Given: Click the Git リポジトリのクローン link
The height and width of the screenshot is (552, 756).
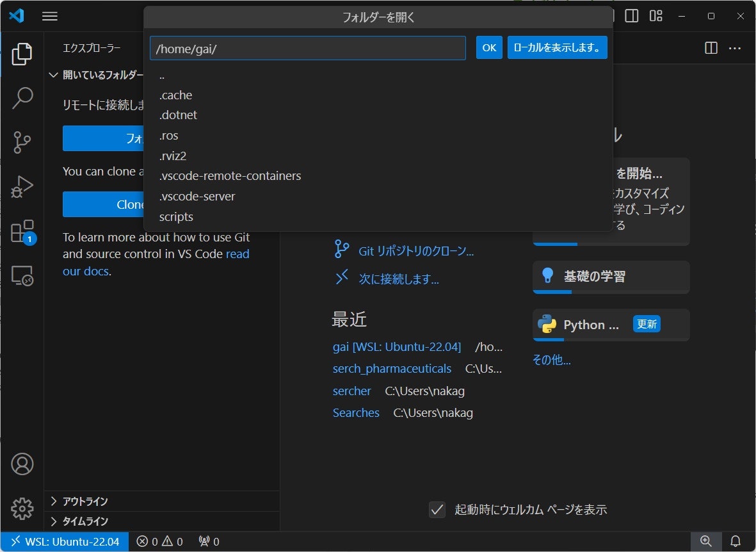Looking at the screenshot, I should point(416,251).
